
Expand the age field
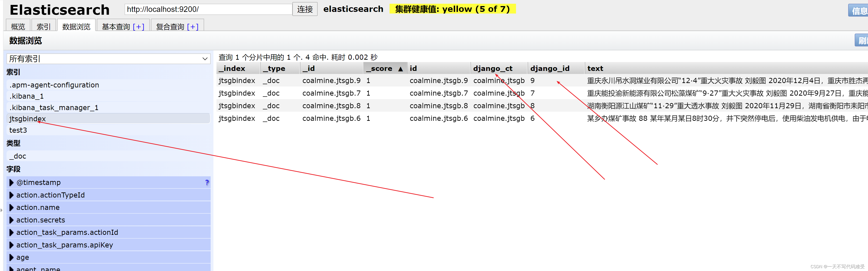coord(108,257)
